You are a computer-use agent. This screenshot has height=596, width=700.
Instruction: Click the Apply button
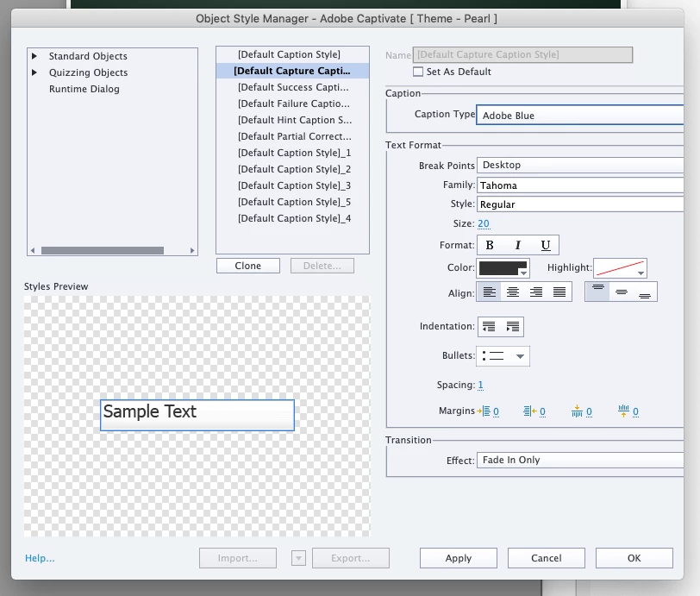point(458,558)
